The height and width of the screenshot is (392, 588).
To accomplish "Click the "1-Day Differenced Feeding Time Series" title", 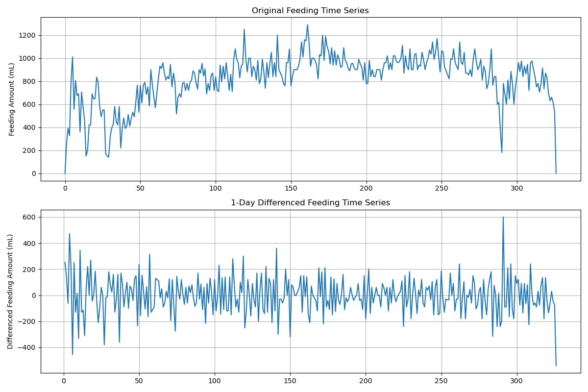I will [x=310, y=203].
